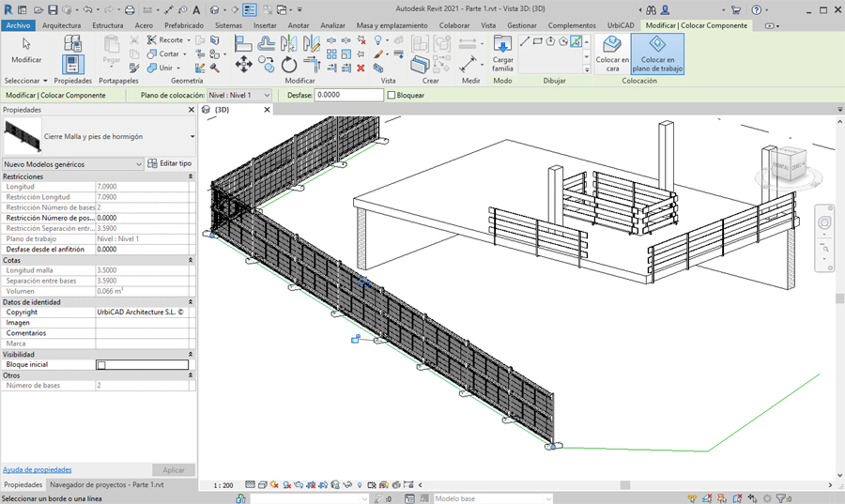Open the Plano de colocación dropdown

(x=238, y=95)
